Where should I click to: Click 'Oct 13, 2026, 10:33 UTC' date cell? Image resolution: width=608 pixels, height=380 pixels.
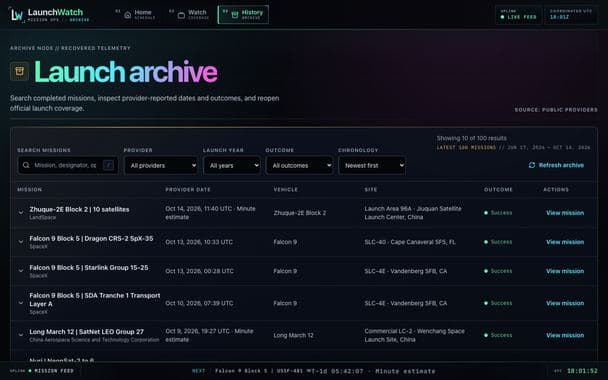[199, 242]
